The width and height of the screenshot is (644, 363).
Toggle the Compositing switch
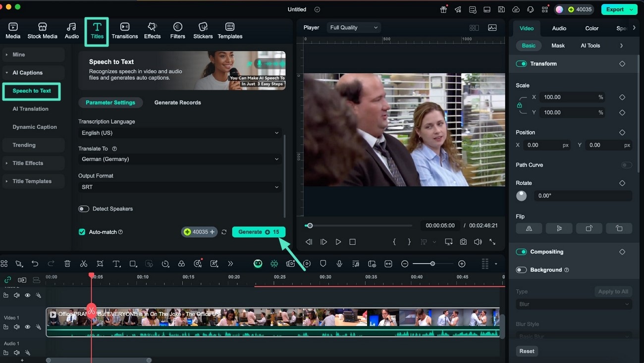tap(521, 252)
